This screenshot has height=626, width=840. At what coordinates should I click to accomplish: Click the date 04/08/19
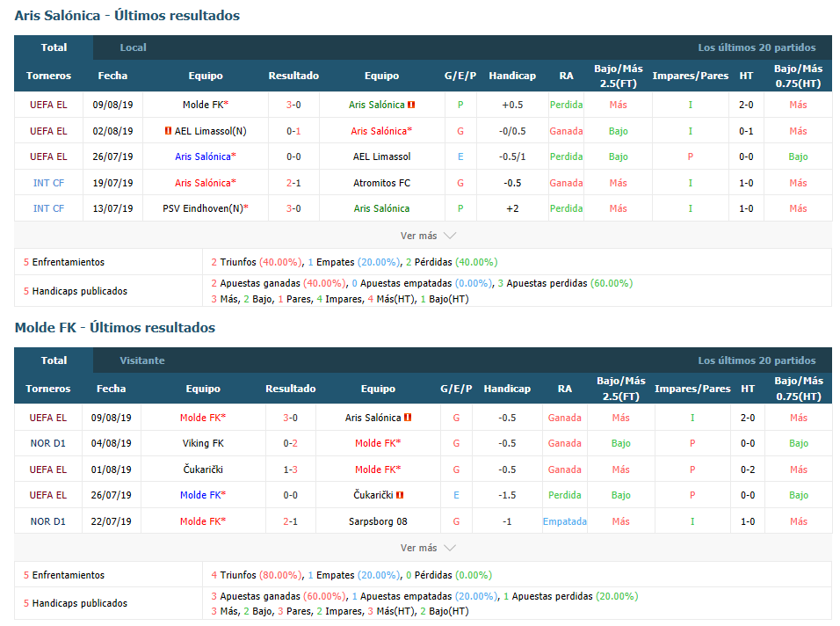pos(111,443)
